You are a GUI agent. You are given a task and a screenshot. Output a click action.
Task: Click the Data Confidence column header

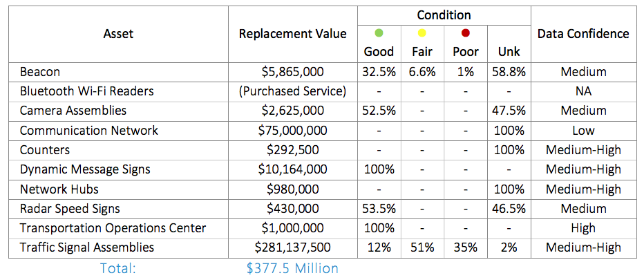[583, 33]
